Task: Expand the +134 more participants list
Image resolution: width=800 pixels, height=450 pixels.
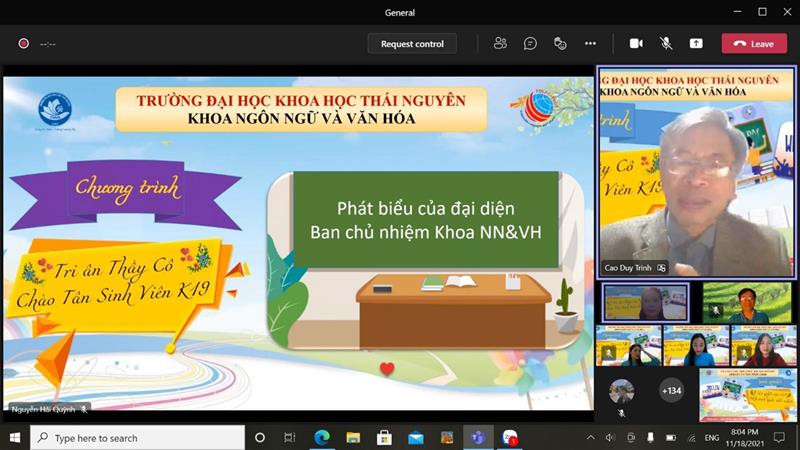Action: click(671, 391)
